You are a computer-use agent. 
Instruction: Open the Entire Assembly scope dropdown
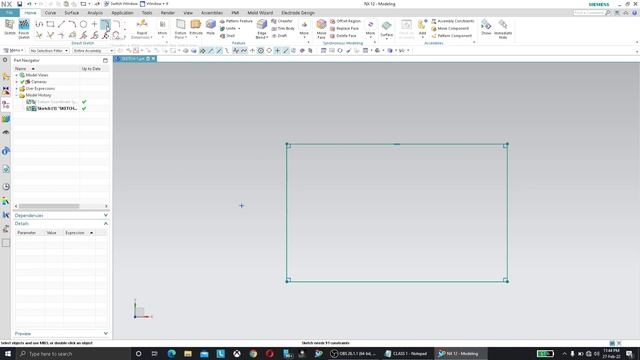(x=93, y=51)
